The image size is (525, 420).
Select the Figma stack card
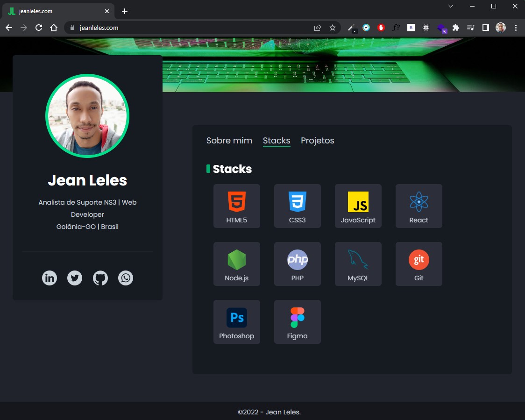[298, 322]
